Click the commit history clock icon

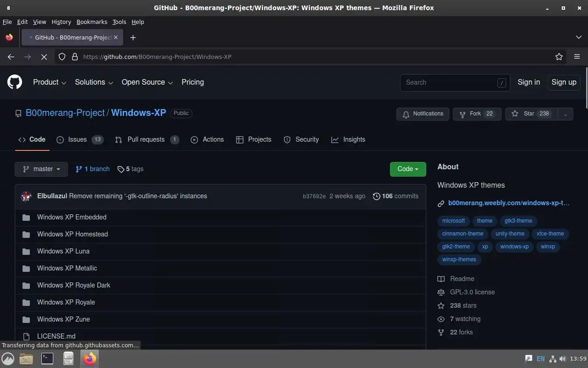coord(377,196)
